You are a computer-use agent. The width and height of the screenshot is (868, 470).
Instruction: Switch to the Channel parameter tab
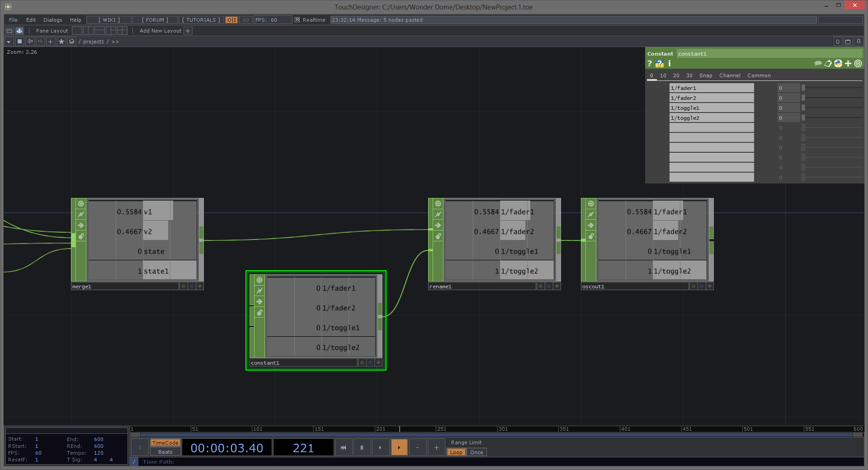[729, 75]
